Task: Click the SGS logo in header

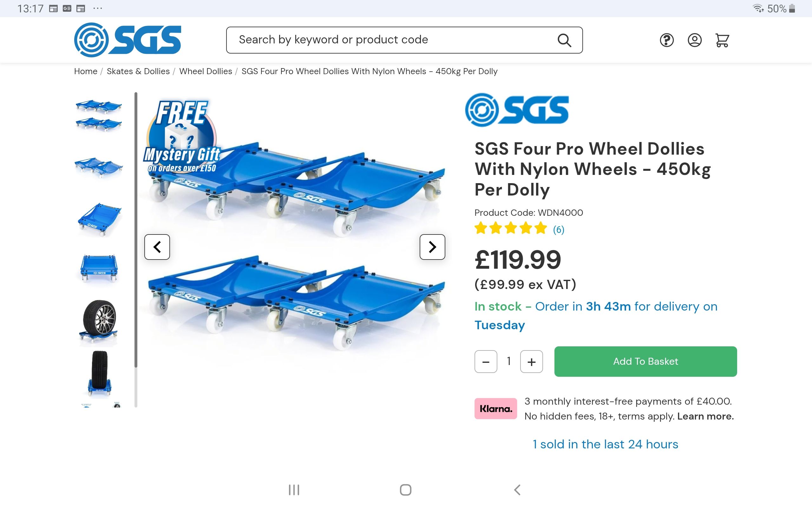Action: [x=128, y=40]
